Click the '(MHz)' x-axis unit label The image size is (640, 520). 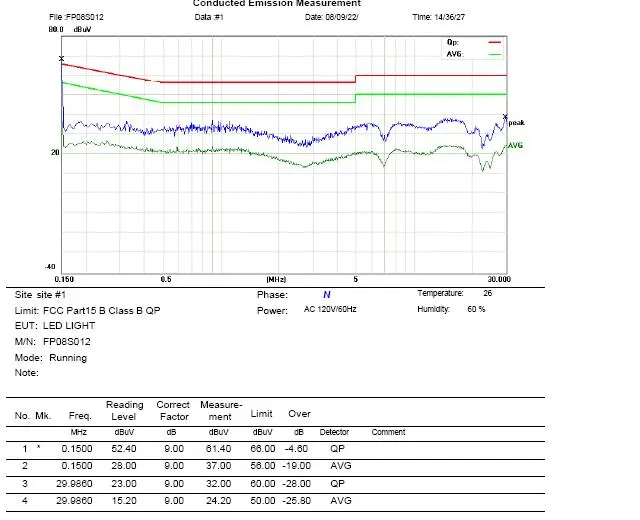click(276, 279)
